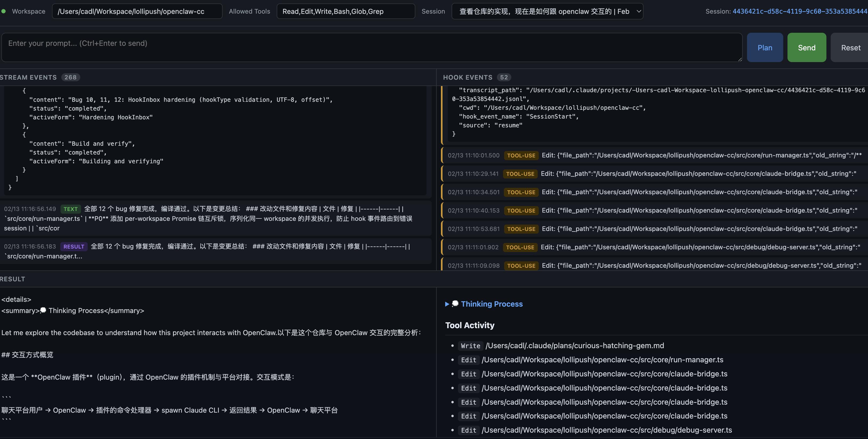Click Edit badge for run-manager.ts activity
The image size is (868, 439).
[468, 360]
